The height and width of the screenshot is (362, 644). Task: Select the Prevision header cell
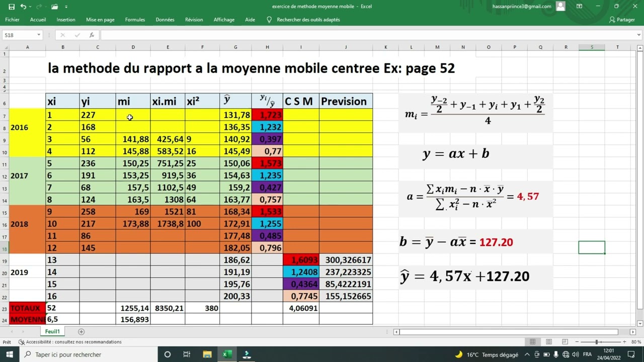pos(346,101)
